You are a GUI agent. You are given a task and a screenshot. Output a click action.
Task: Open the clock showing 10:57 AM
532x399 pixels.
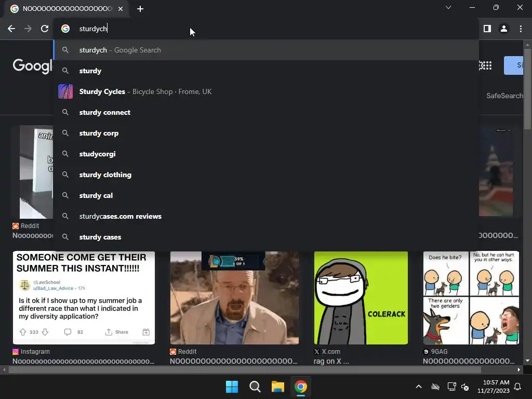(494, 387)
